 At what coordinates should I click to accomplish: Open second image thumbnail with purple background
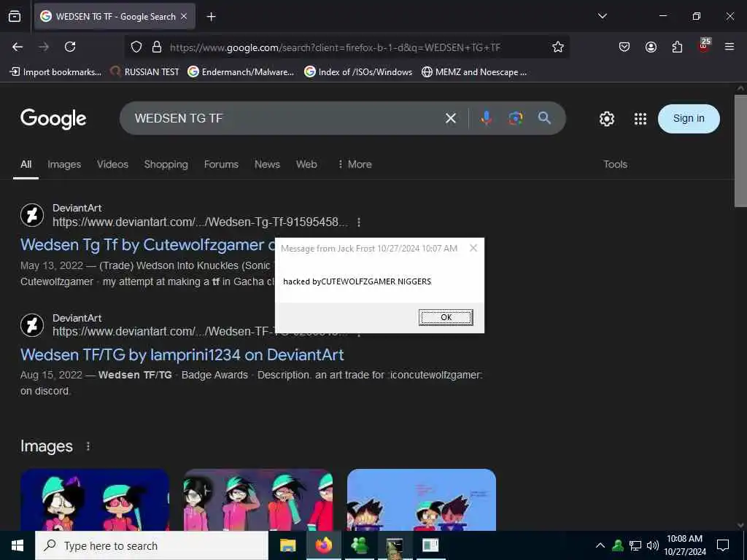[x=258, y=499]
